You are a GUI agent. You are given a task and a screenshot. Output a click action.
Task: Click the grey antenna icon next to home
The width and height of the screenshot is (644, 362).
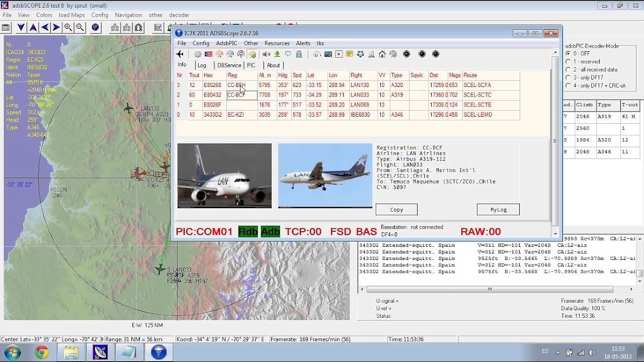[x=393, y=54]
